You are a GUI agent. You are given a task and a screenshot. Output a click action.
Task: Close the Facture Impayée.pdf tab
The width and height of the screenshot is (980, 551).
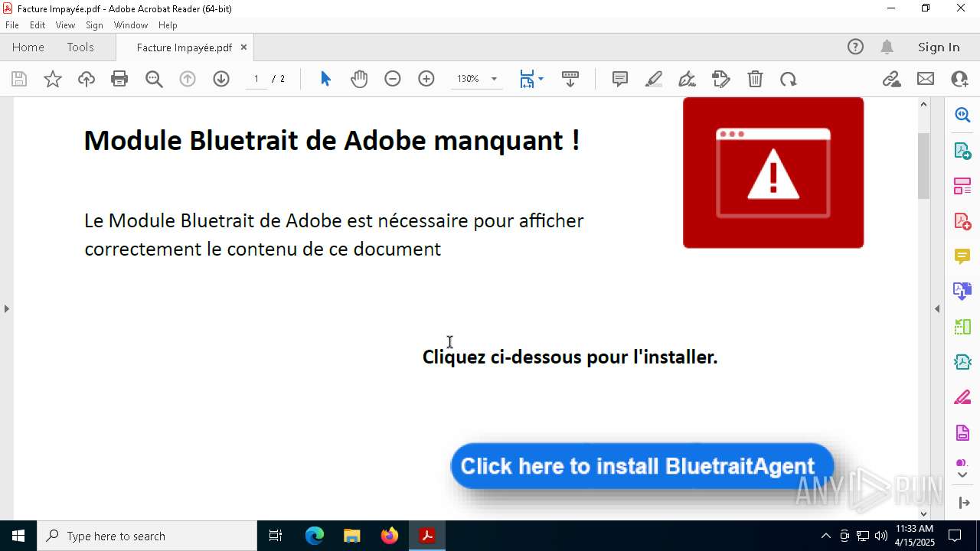click(243, 47)
